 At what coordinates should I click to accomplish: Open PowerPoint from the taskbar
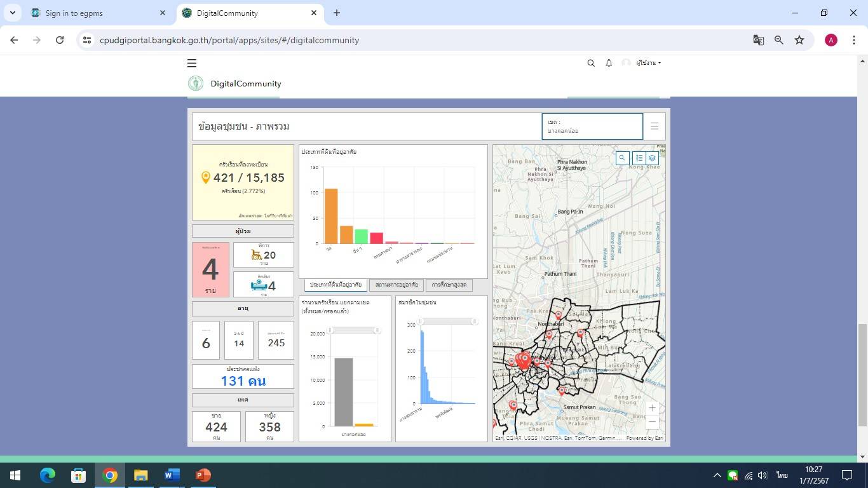(x=203, y=475)
